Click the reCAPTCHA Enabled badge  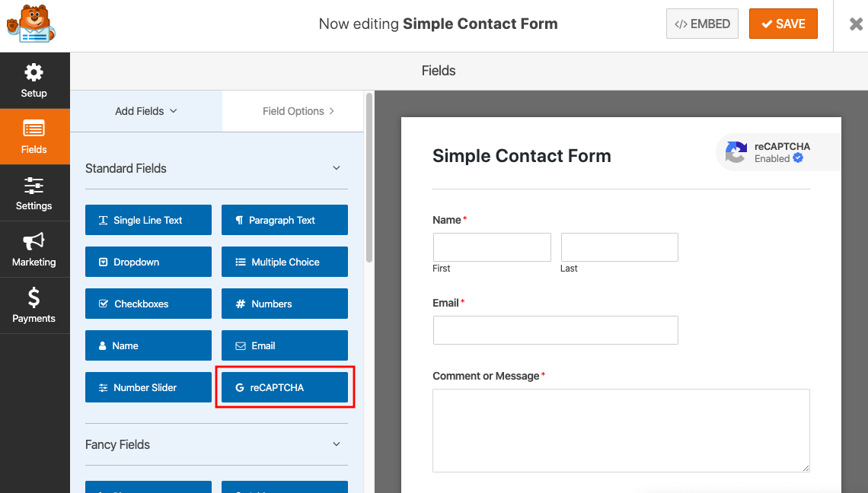(777, 152)
